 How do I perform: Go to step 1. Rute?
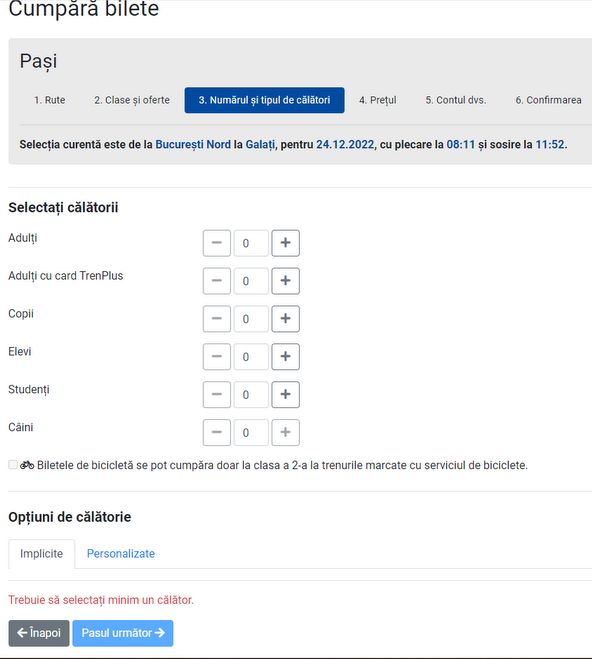(x=50, y=100)
